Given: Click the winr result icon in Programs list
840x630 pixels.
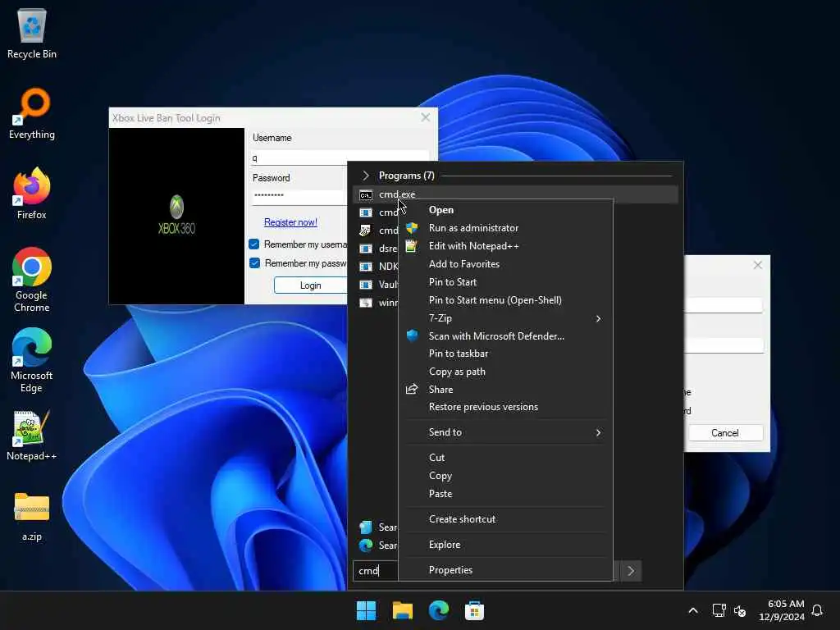Looking at the screenshot, I should 366,303.
